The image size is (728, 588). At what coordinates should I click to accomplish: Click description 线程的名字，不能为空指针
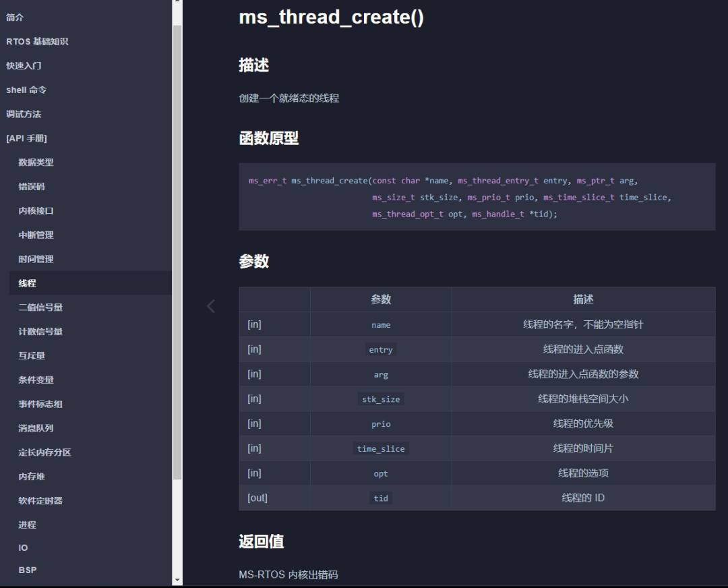(583, 324)
